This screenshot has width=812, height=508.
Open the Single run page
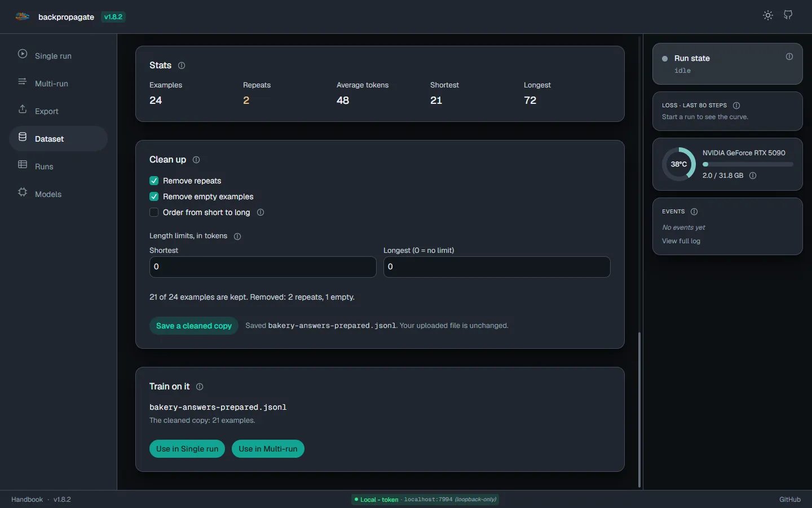[58, 55]
